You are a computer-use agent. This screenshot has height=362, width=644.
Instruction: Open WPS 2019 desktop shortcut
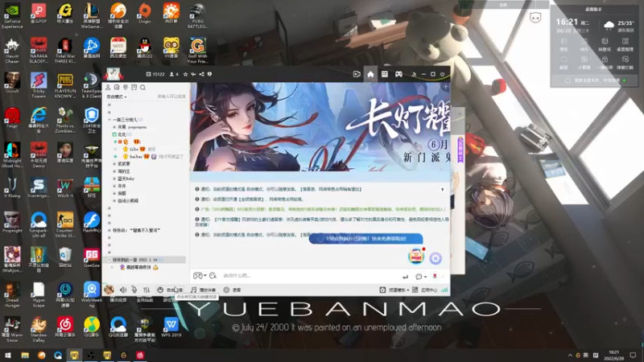point(171,327)
